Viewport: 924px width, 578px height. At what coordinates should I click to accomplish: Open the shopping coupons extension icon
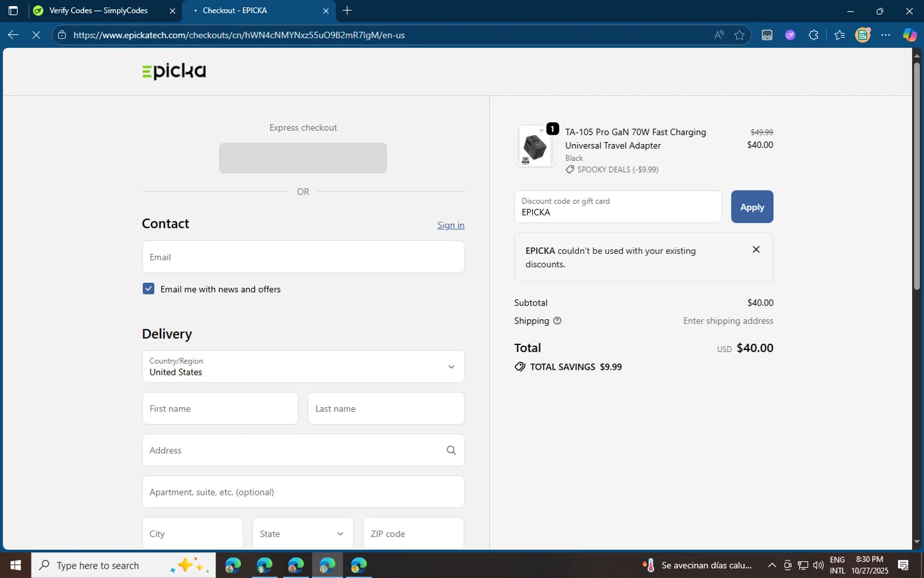[x=863, y=35]
